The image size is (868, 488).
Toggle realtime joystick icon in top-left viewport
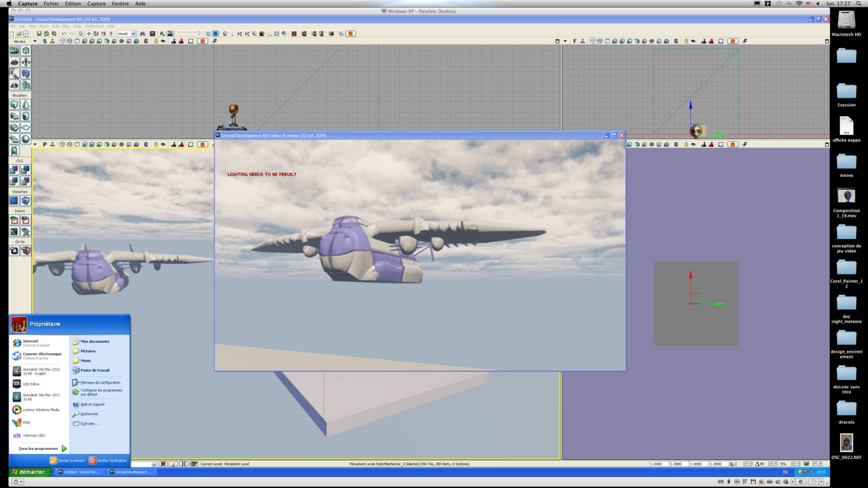(52, 41)
